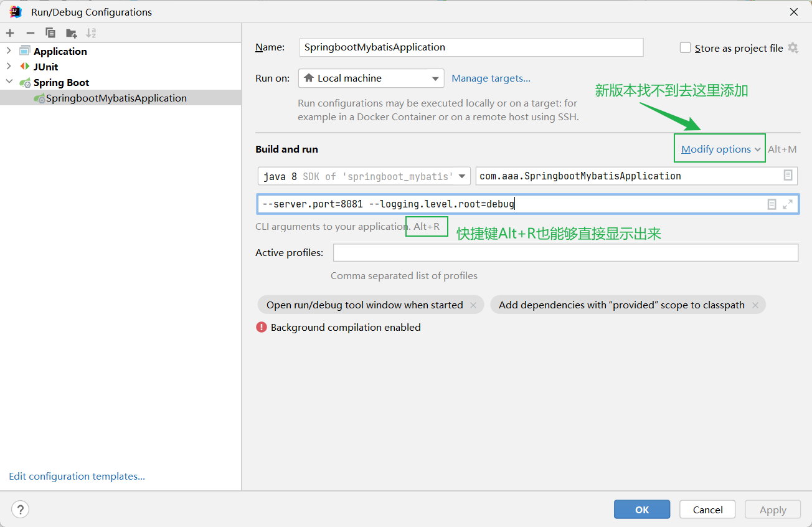Collapse the Spring Boot tree node
The height and width of the screenshot is (527, 812).
coord(9,82)
